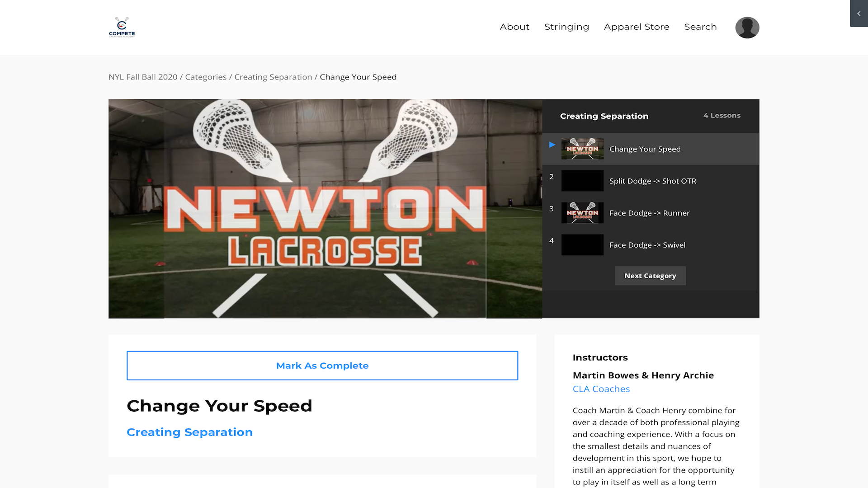Open the Face Dodge -> Runner lesson thumbnail
Screen dimensions: 868x488
(582, 213)
